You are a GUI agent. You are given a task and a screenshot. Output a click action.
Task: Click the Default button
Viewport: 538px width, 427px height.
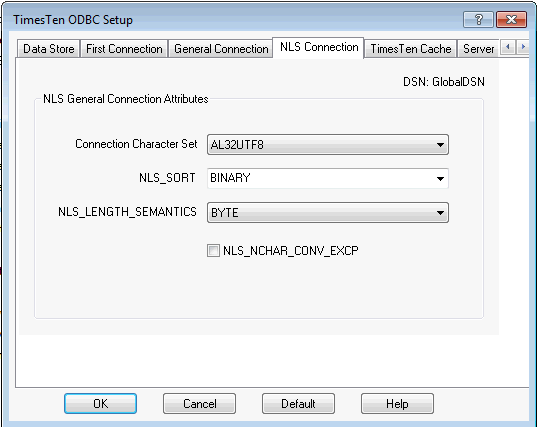(x=298, y=404)
